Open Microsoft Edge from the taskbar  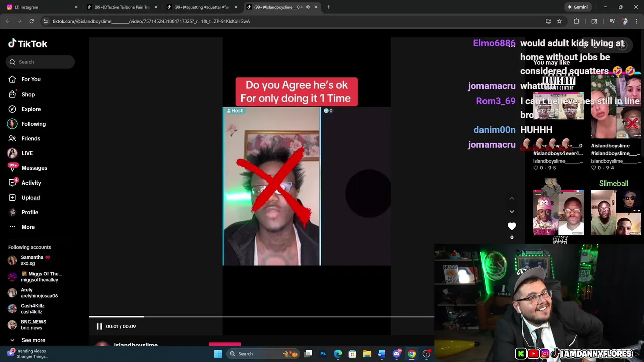338,354
